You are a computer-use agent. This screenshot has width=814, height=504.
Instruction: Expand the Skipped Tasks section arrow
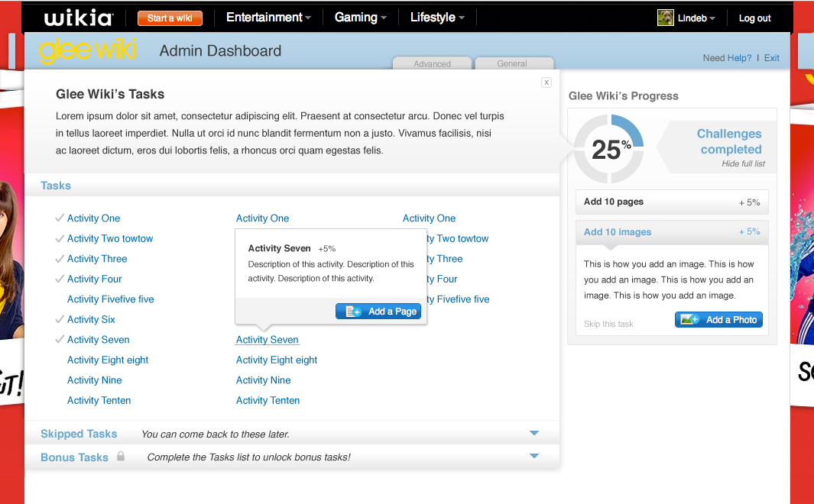pyautogui.click(x=533, y=433)
